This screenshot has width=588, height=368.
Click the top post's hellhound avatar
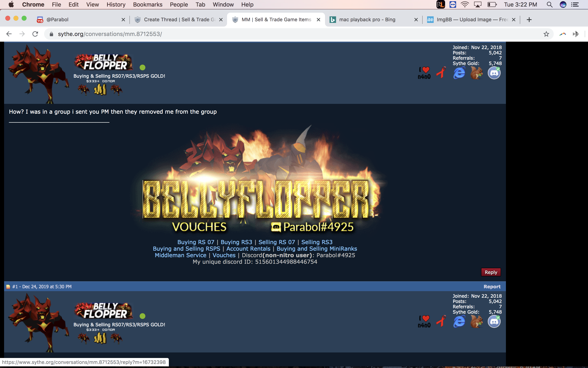coord(39,74)
